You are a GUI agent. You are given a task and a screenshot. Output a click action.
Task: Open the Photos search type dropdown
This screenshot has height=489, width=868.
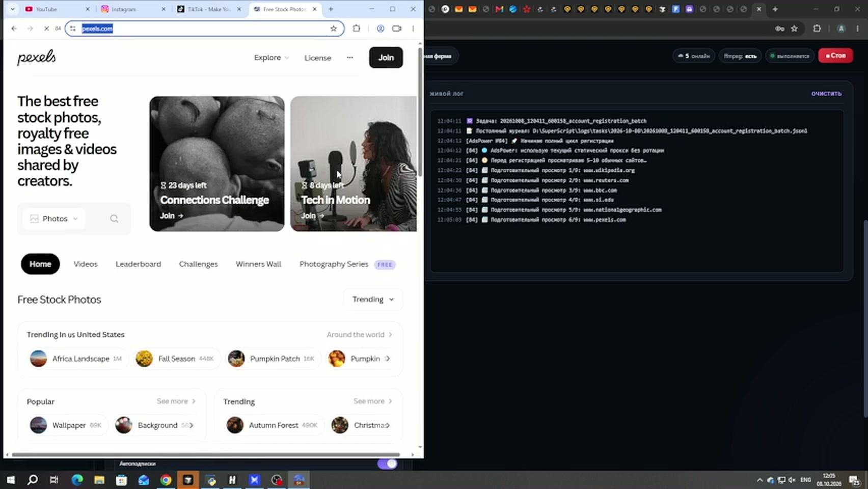(54, 219)
